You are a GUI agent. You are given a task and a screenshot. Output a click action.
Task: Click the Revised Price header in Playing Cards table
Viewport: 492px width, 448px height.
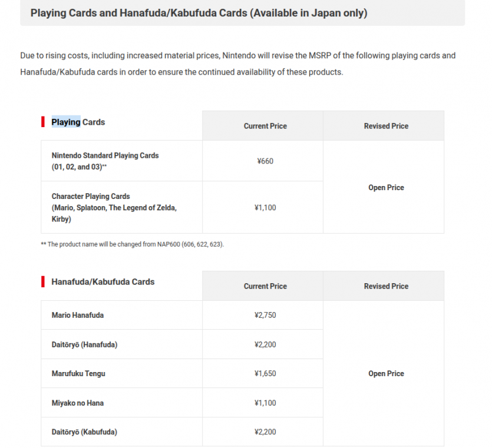tap(386, 126)
